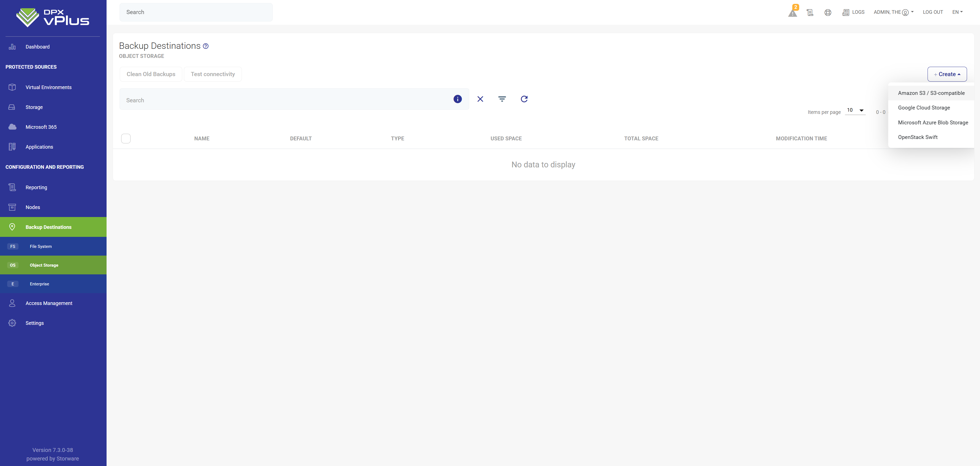Click the search info icon
Viewport: 980px width, 466px height.
coord(457,99)
